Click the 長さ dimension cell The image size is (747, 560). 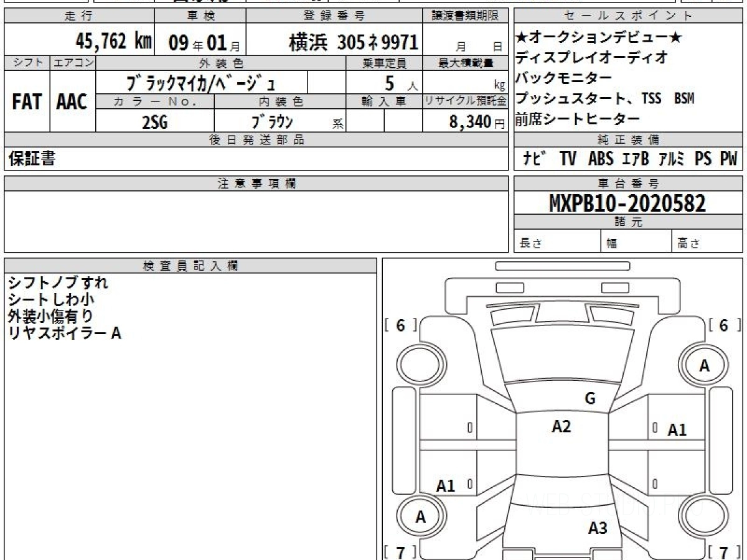pos(557,242)
